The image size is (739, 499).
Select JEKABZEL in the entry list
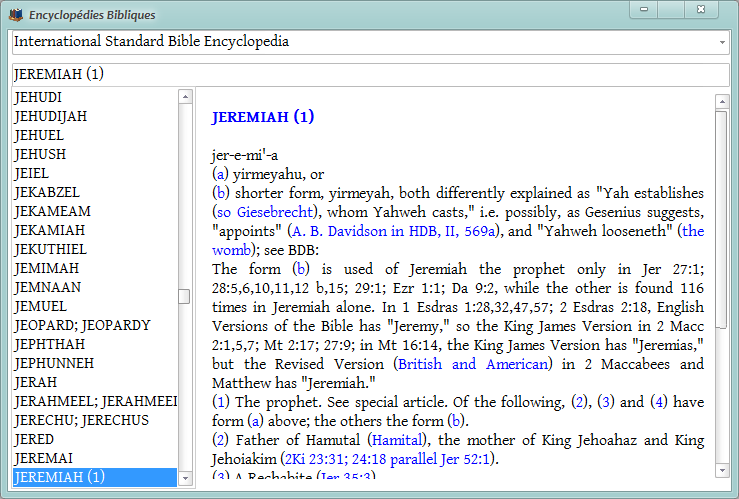pyautogui.click(x=95, y=192)
